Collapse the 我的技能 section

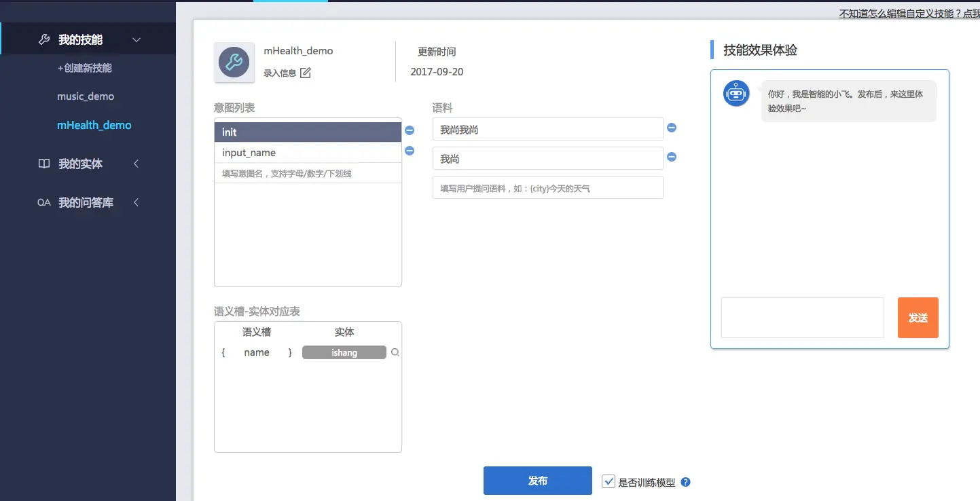pyautogui.click(x=136, y=39)
